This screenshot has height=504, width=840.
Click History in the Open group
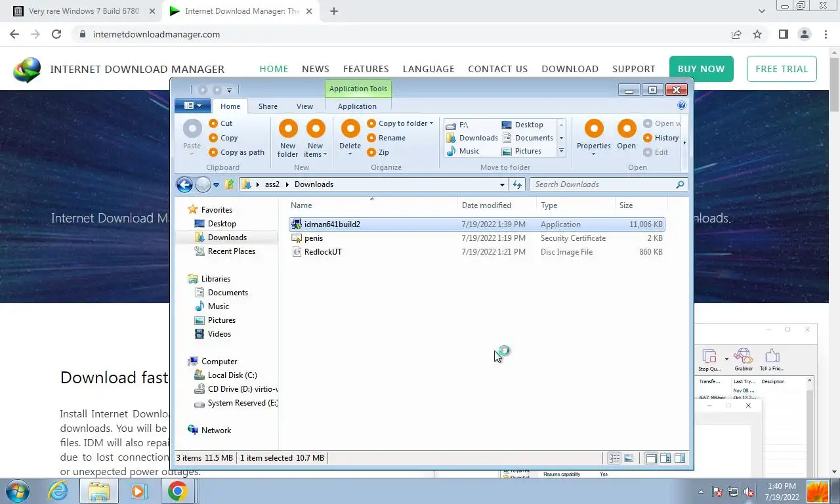(661, 138)
